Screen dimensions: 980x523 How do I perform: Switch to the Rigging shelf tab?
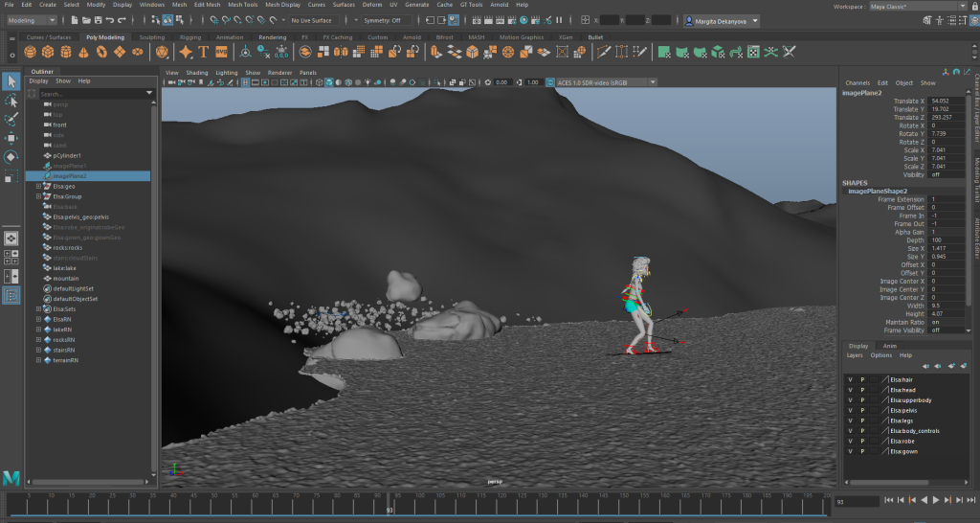point(190,37)
